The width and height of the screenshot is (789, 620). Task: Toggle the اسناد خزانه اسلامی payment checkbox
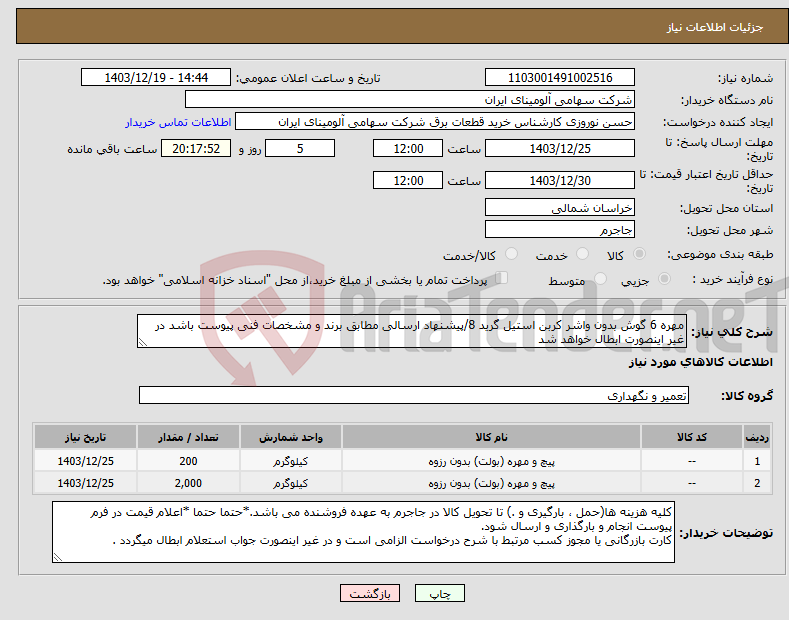tap(502, 278)
